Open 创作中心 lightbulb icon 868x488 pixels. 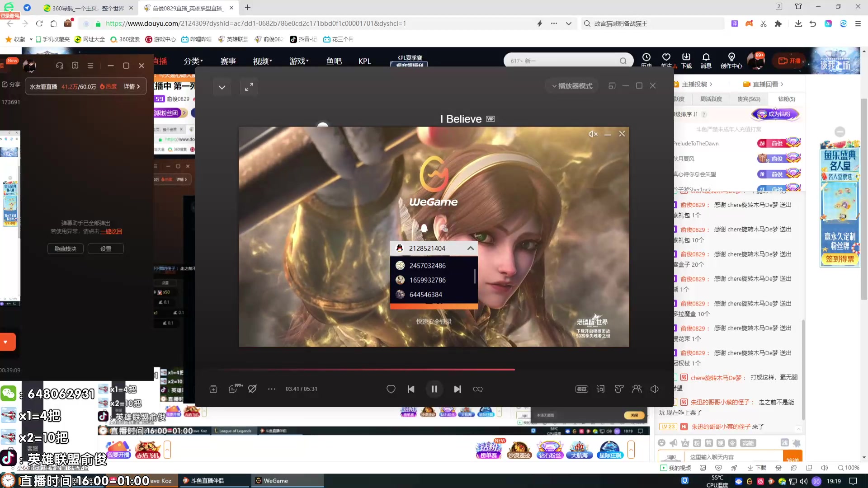tap(731, 60)
